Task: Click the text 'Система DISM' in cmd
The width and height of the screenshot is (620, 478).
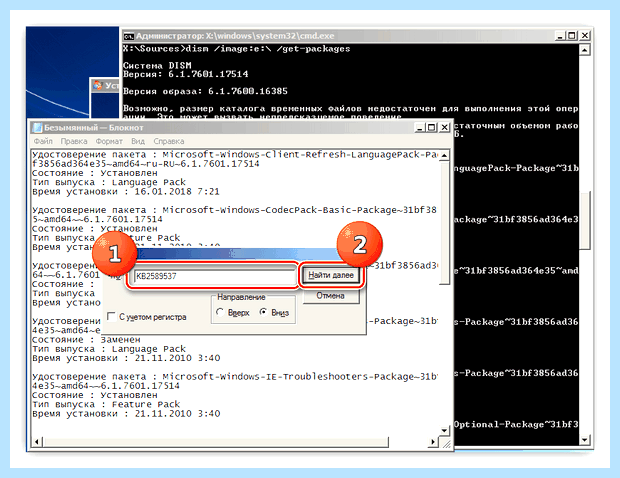Action: coord(157,65)
